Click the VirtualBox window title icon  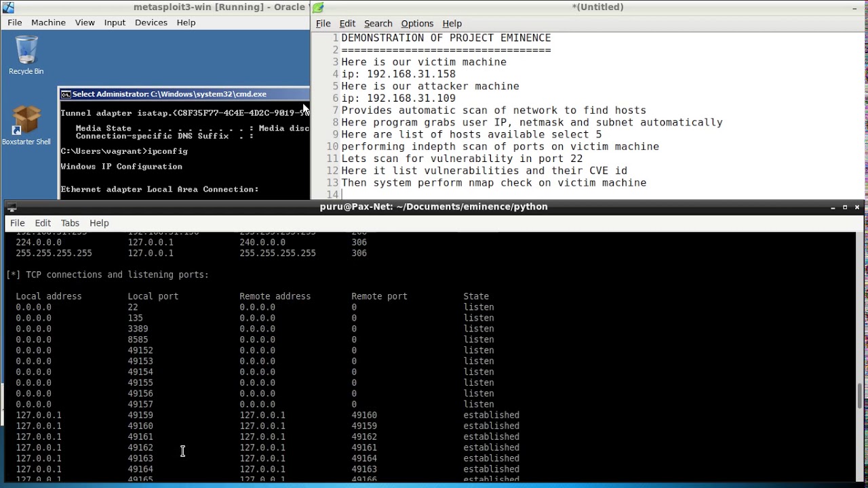coord(8,7)
